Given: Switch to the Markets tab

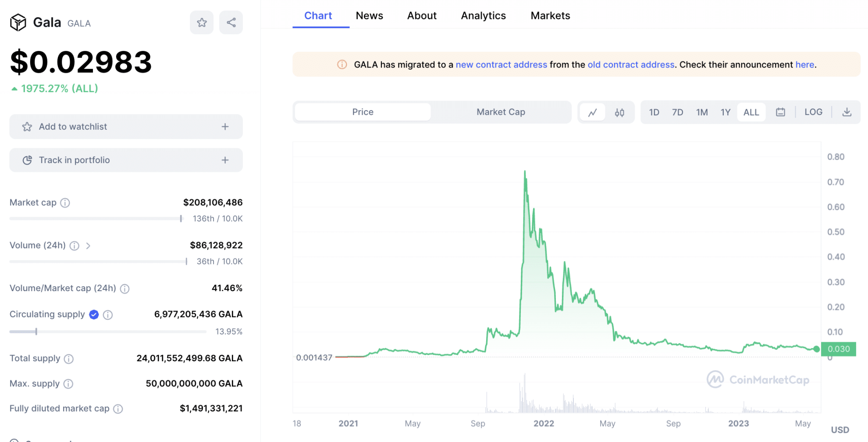Looking at the screenshot, I should (550, 16).
